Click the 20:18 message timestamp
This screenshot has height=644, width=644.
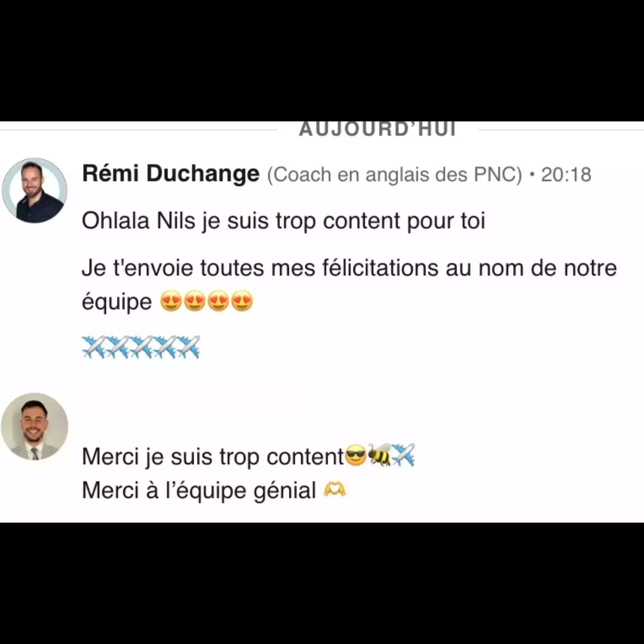pyautogui.click(x=566, y=175)
